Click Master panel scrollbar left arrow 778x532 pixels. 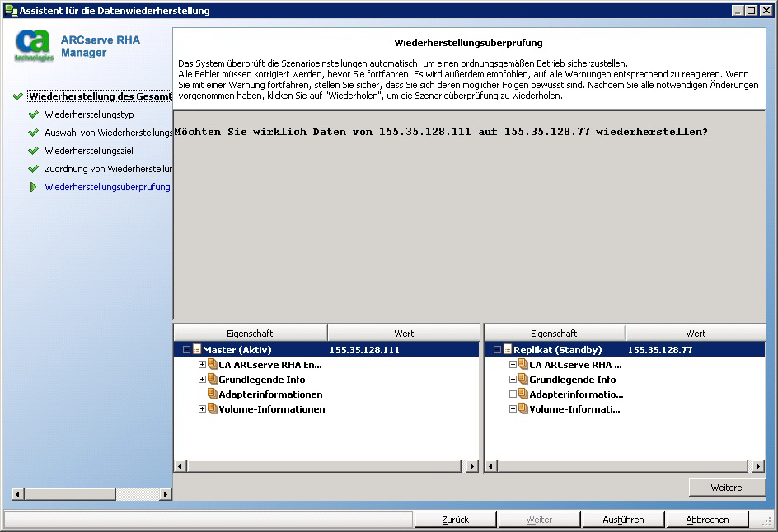pos(180,466)
